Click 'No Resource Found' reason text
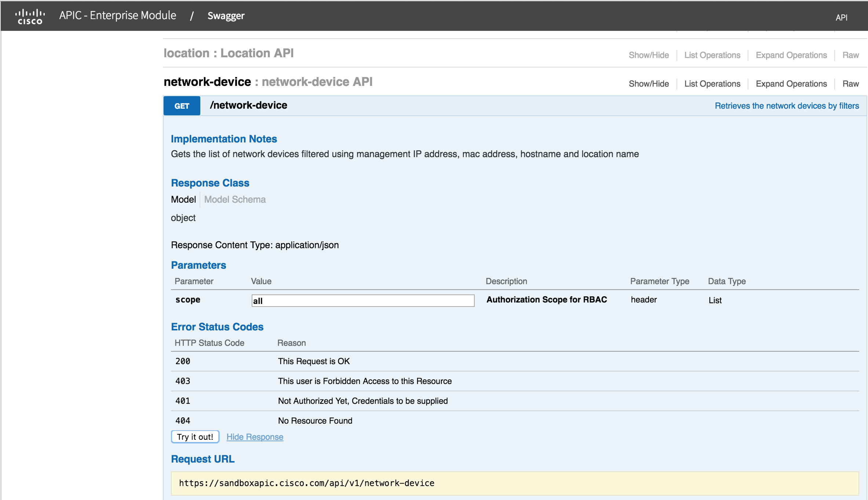The width and height of the screenshot is (868, 500). (315, 421)
